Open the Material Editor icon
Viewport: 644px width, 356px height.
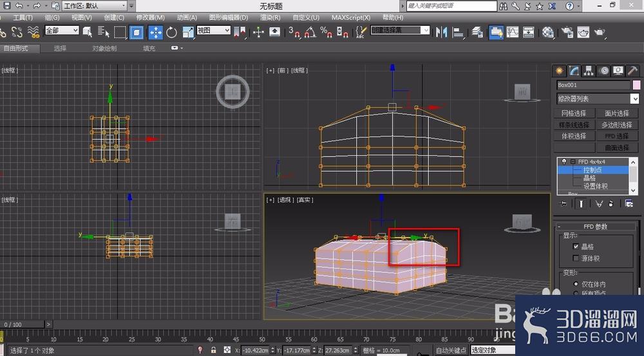click(548, 32)
